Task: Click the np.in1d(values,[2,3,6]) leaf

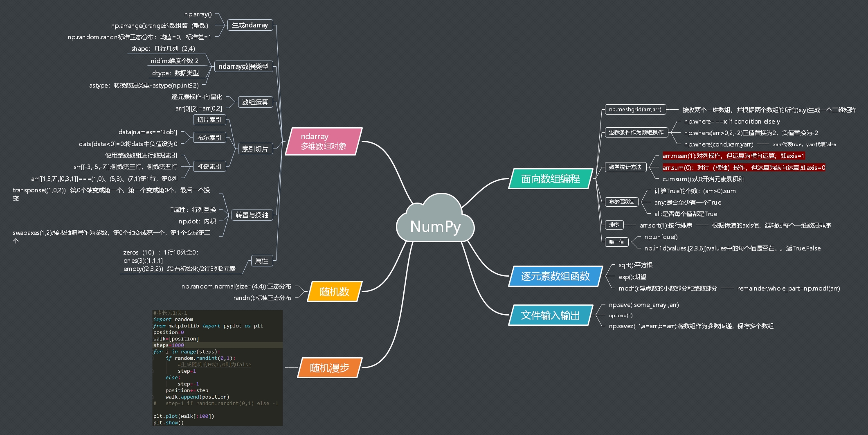Action: coord(733,248)
